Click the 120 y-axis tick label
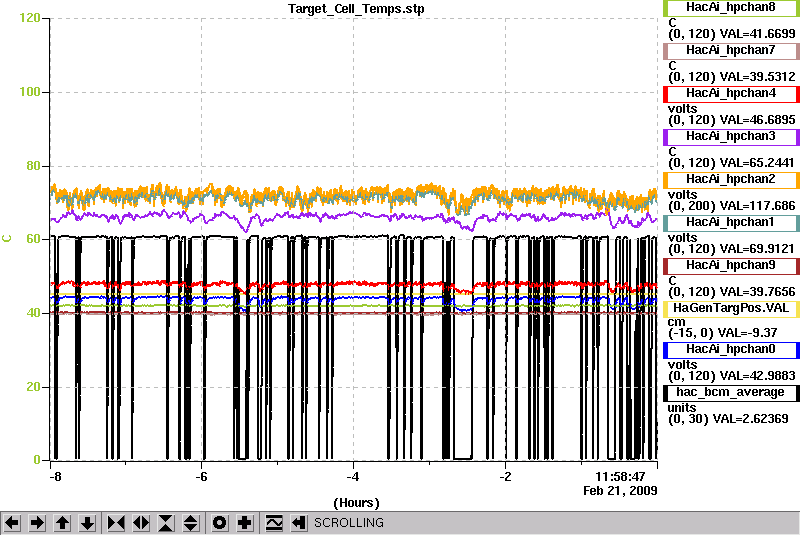The height and width of the screenshot is (535, 800). pos(30,18)
